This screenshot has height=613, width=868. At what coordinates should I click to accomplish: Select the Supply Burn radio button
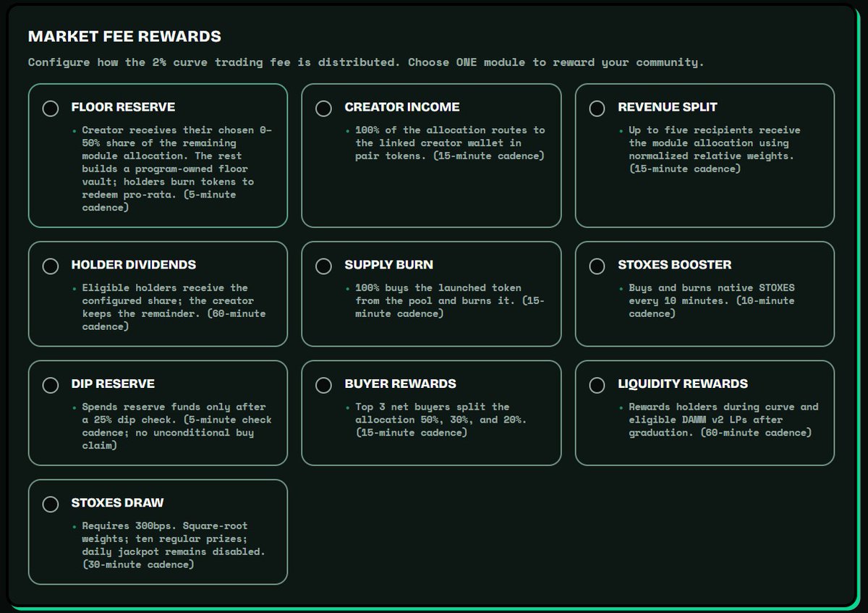[x=324, y=266]
